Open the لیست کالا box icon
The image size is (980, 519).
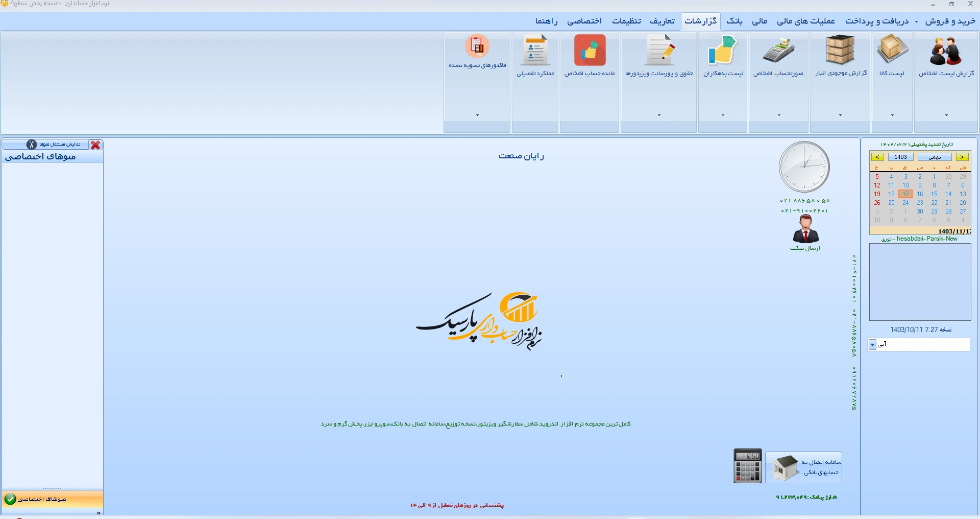point(892,49)
